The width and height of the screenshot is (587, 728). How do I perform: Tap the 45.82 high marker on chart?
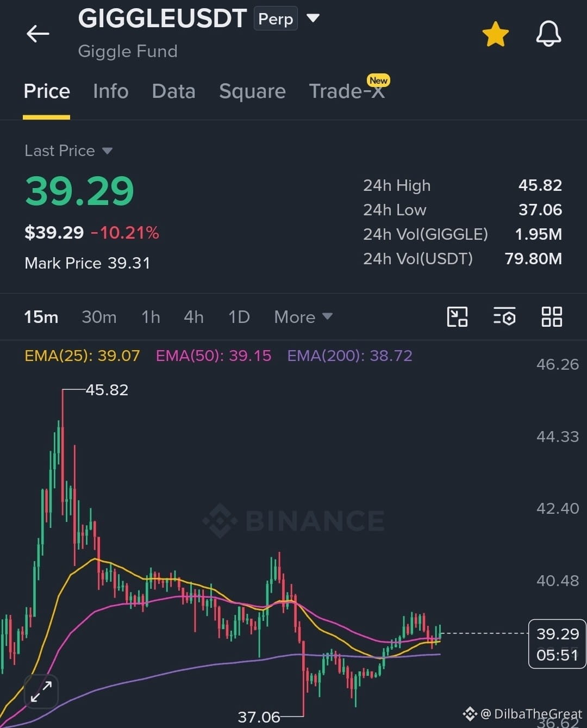pyautogui.click(x=107, y=390)
